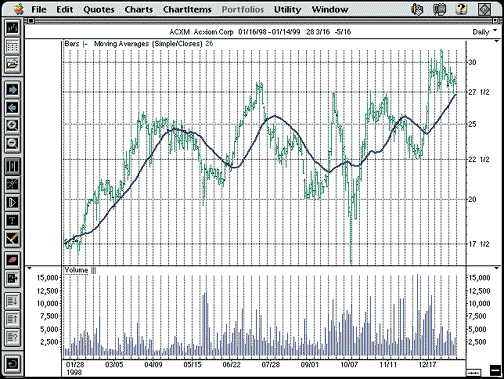Viewport: 504px width, 379px height.
Task: Click the forward arrow toolbar icon
Action: [12, 90]
